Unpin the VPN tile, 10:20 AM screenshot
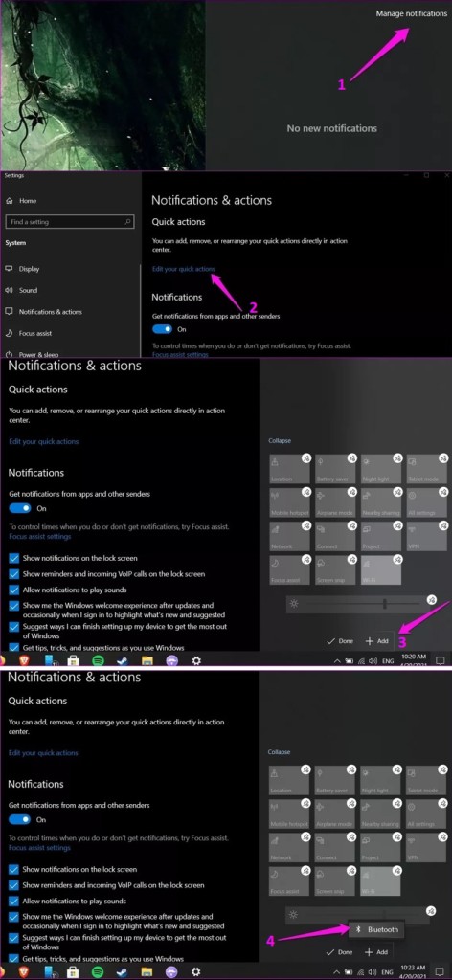Image resolution: width=452 pixels, height=980 pixels. pyautogui.click(x=443, y=525)
